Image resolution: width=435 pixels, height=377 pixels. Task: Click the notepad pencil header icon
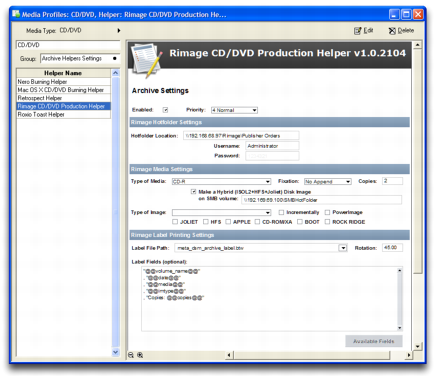(146, 60)
